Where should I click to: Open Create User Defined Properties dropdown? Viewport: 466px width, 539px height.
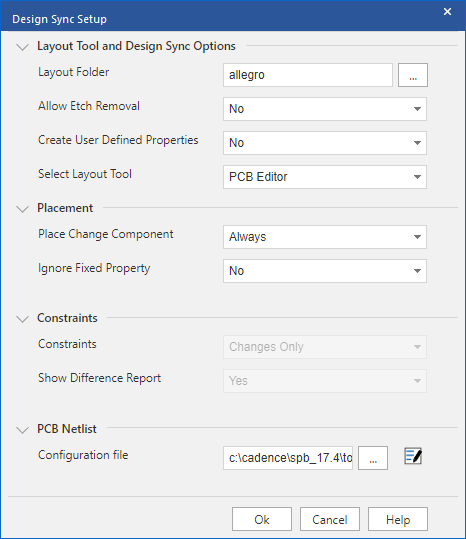click(x=325, y=143)
